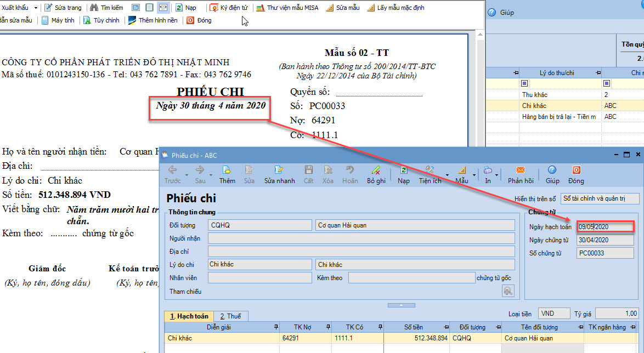Select the first page layout view icon
This screenshot has width=644, height=353.
(136, 8)
